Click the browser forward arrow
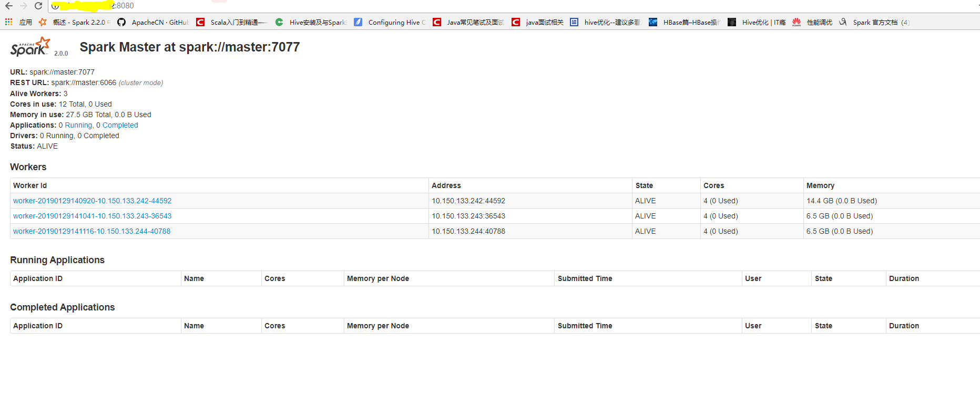 click(x=24, y=6)
